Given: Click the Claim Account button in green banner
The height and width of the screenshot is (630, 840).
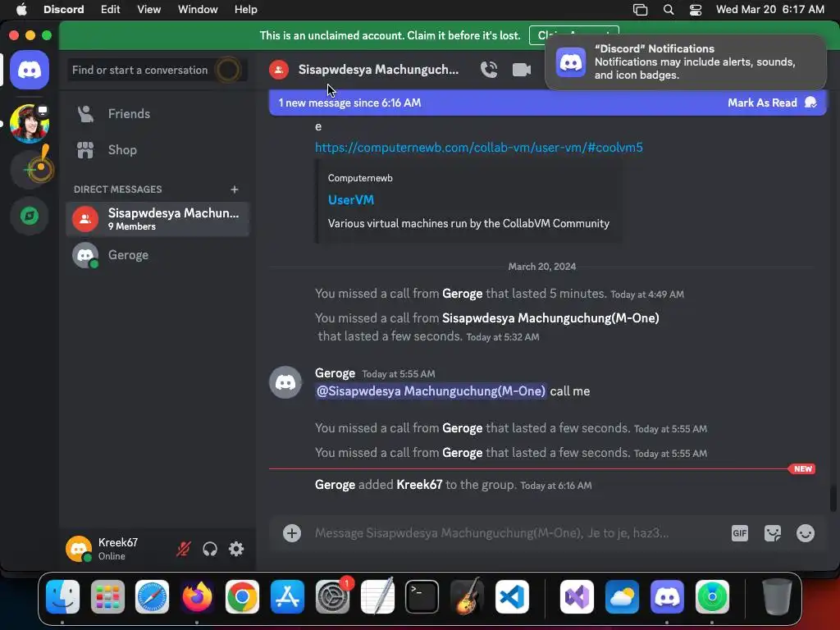Looking at the screenshot, I should [573, 35].
